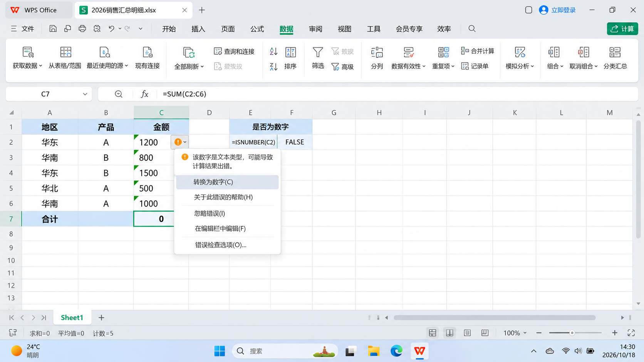The height and width of the screenshot is (362, 644).
Task: Click Text to Columns (分列) icon
Action: 377,52
